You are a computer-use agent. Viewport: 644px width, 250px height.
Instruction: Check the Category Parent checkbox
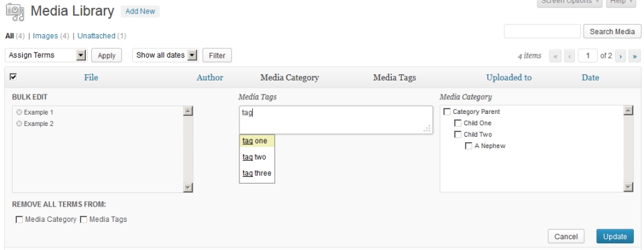[x=447, y=112]
